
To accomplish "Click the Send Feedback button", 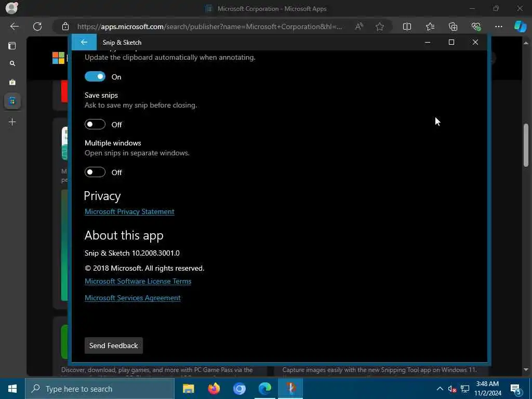I will (113, 345).
